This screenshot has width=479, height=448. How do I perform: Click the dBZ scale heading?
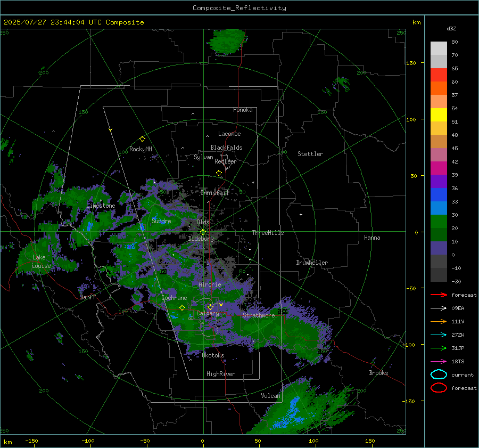451,28
